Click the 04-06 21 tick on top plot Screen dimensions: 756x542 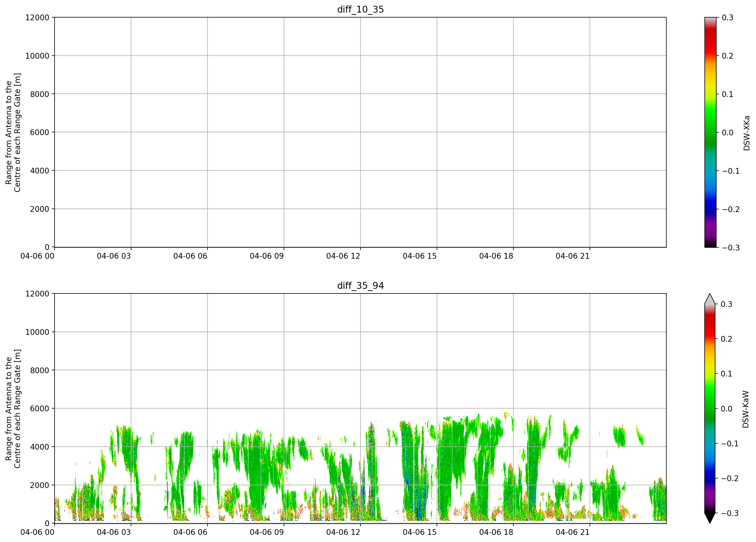tap(573, 256)
